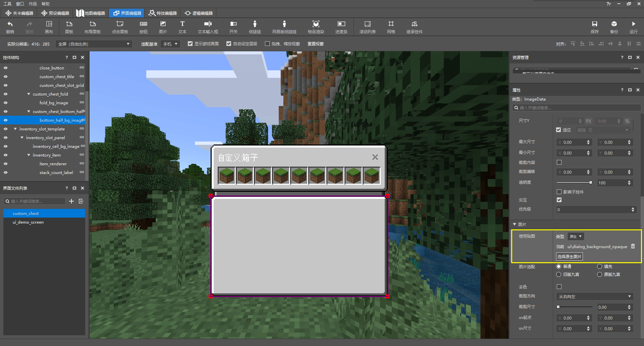Open the 窗口 menu
Screen dimensions: 644x346
(20, 4)
